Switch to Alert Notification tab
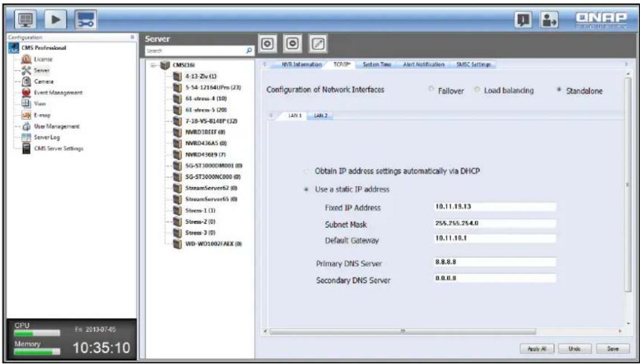 click(424, 65)
